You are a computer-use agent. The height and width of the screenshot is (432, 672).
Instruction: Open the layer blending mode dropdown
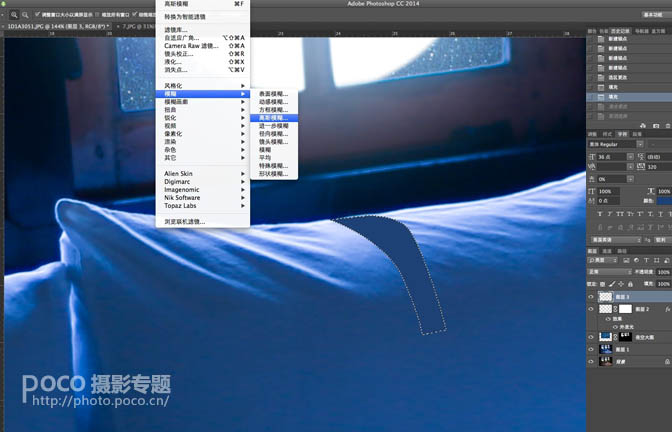point(609,272)
